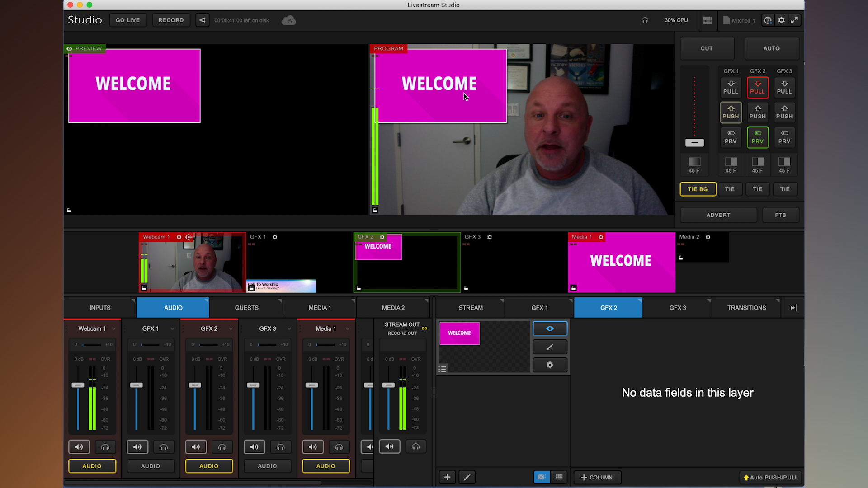Click the GO LIVE button
The width and height of the screenshot is (868, 488).
[128, 20]
